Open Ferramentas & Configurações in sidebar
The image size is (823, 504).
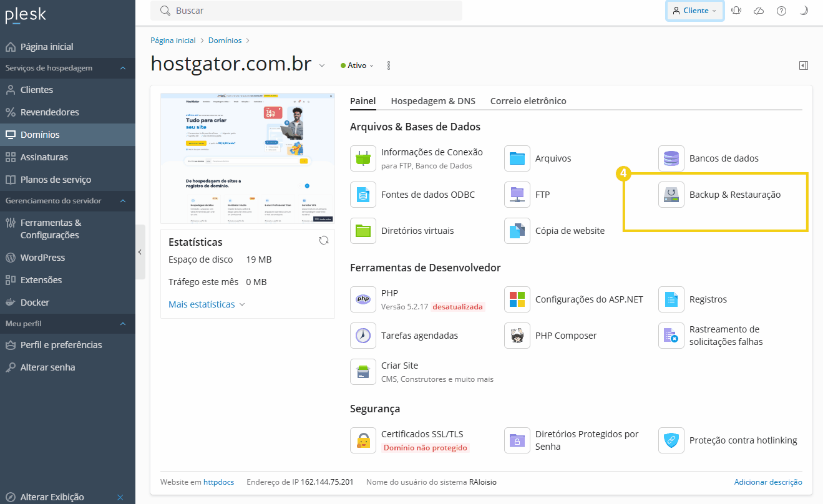point(67,229)
